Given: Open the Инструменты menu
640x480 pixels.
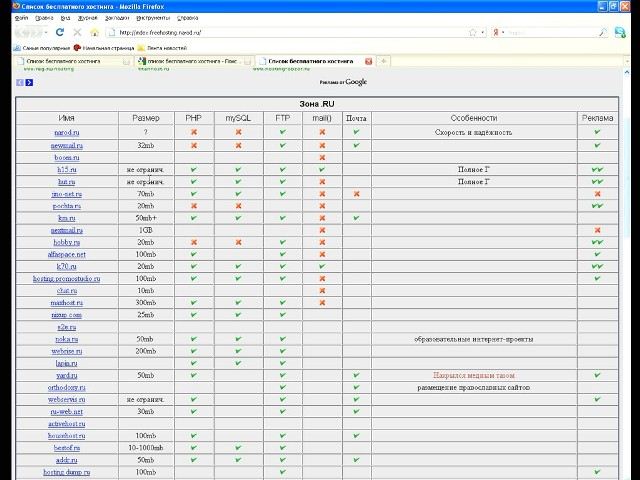Looking at the screenshot, I should coord(153,18).
